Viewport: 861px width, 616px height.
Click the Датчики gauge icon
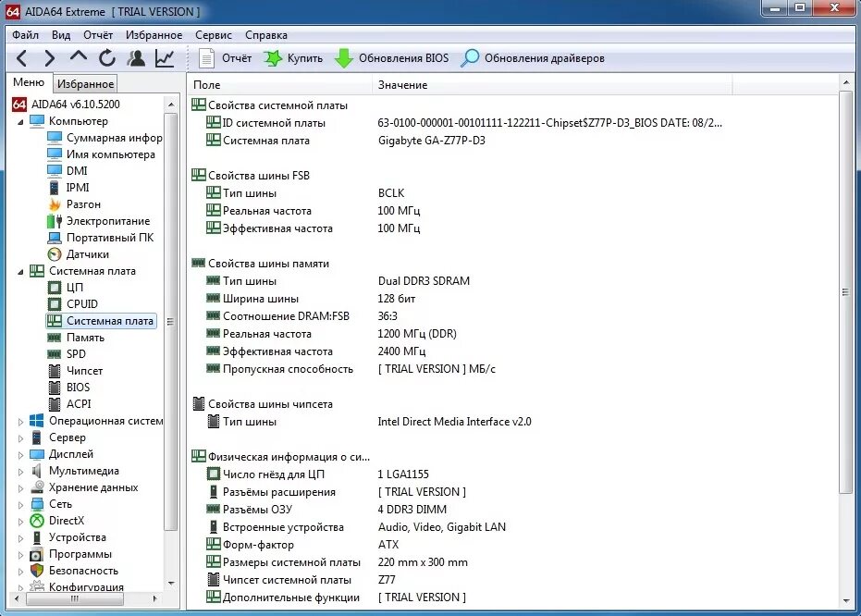click(55, 254)
